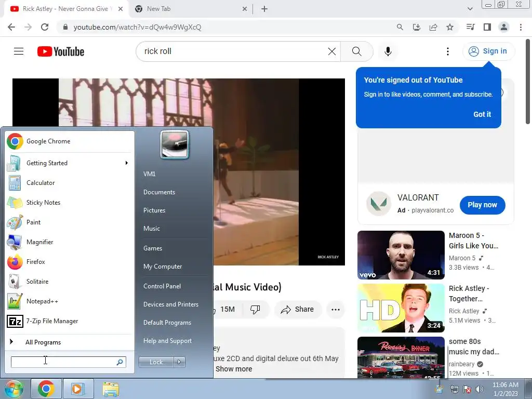Open Maroon 5 Girls Like You thumbnail
532x399 pixels.
(401, 255)
